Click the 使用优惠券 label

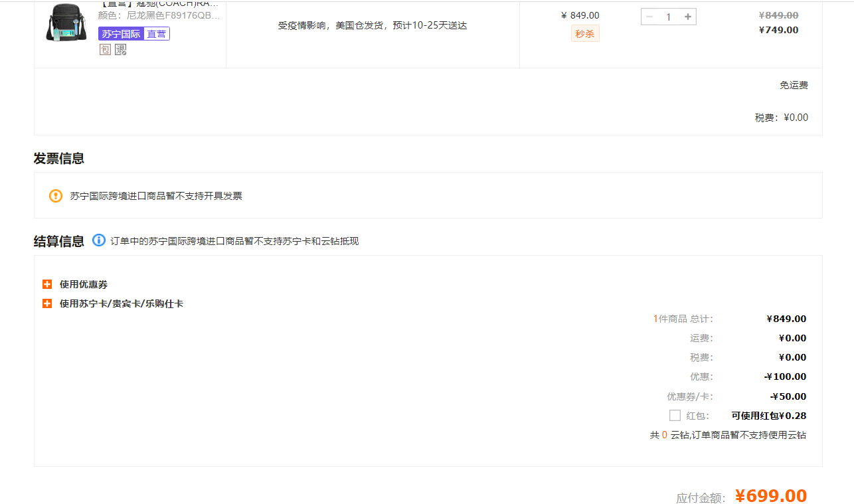(x=84, y=284)
